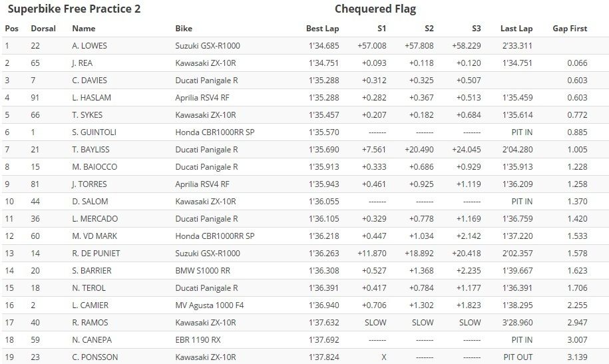This screenshot has height=364, width=609.
Task: Click S. GUINTOLI's PIT IN status
Action: point(522,132)
